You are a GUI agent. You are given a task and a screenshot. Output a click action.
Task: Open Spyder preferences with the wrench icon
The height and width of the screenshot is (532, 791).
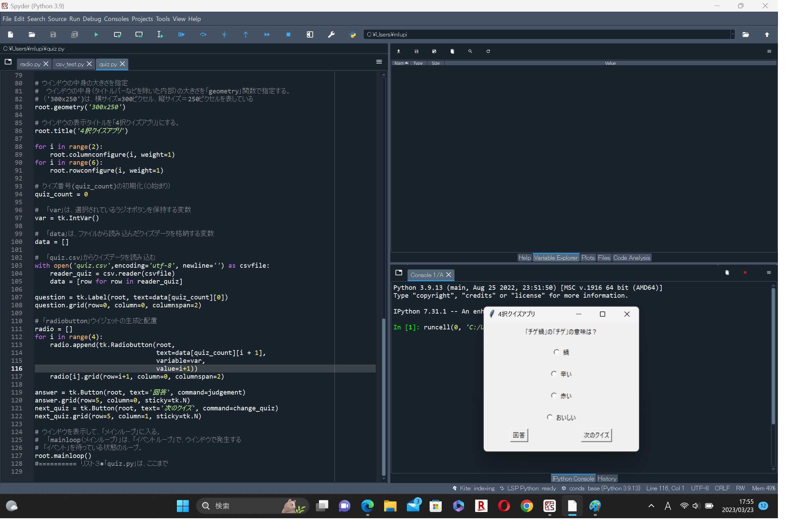(x=331, y=34)
